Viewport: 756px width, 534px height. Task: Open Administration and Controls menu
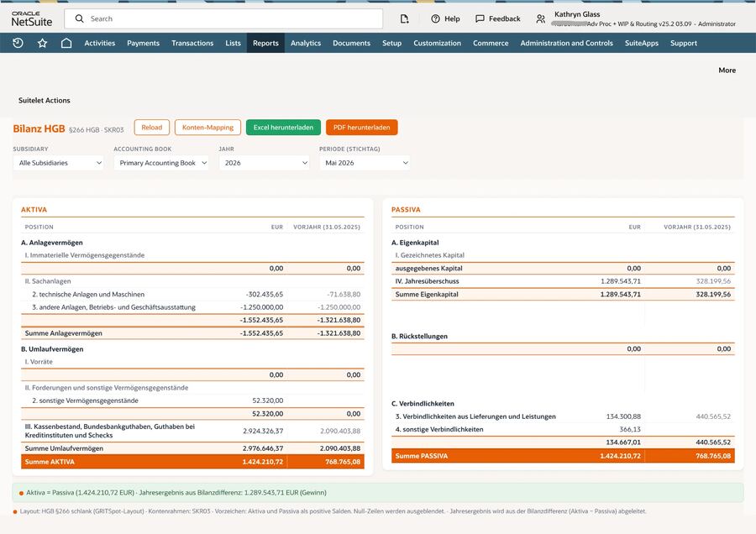click(x=566, y=43)
